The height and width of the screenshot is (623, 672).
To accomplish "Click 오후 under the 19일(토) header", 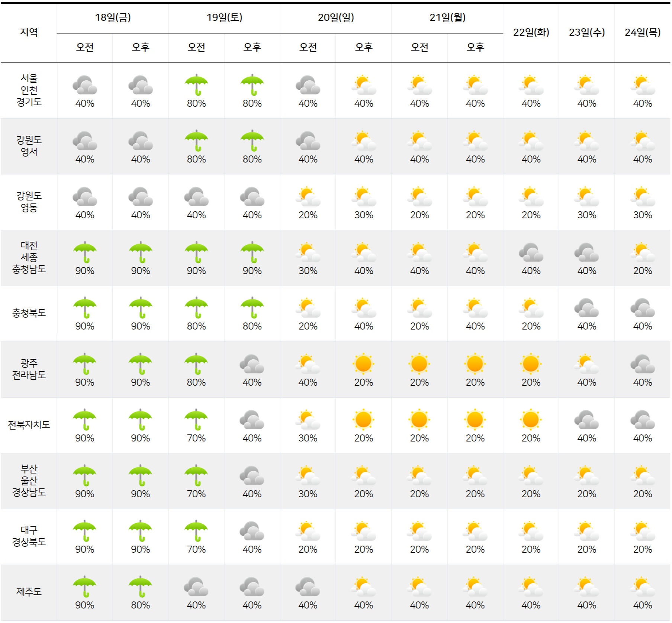I will 252,47.
